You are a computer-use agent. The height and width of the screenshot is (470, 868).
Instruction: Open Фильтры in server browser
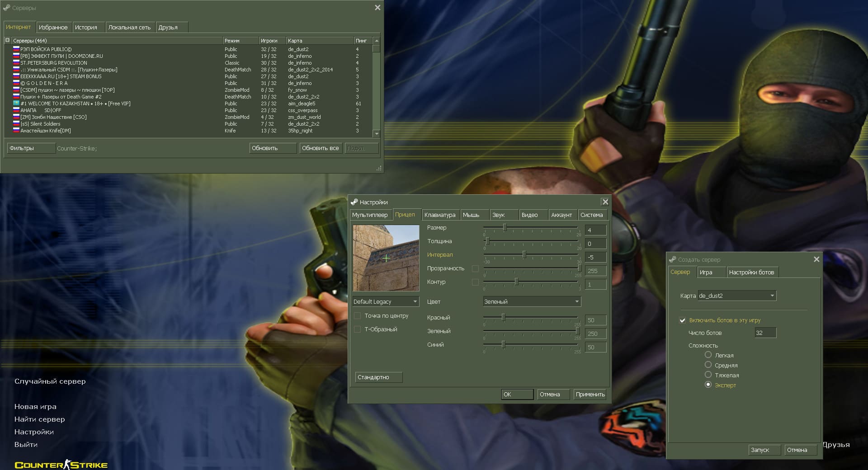tap(31, 148)
